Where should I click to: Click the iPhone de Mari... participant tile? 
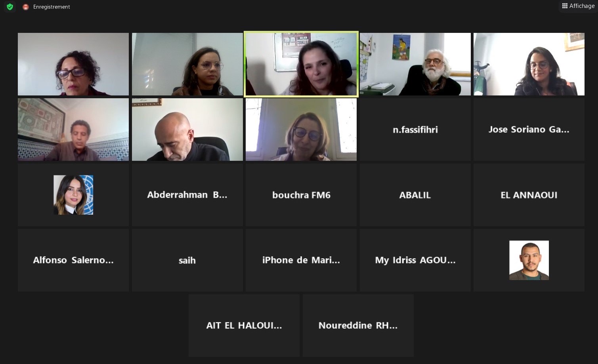[301, 260]
